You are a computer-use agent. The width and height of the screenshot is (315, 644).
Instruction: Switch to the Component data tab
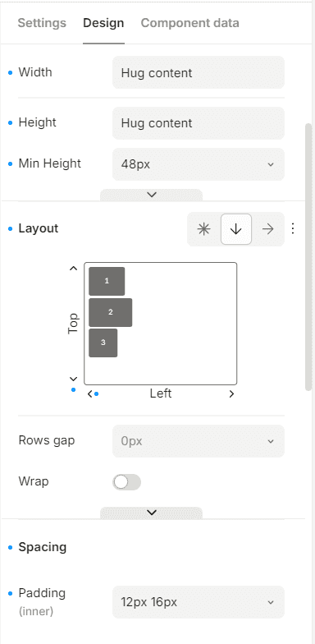click(190, 23)
